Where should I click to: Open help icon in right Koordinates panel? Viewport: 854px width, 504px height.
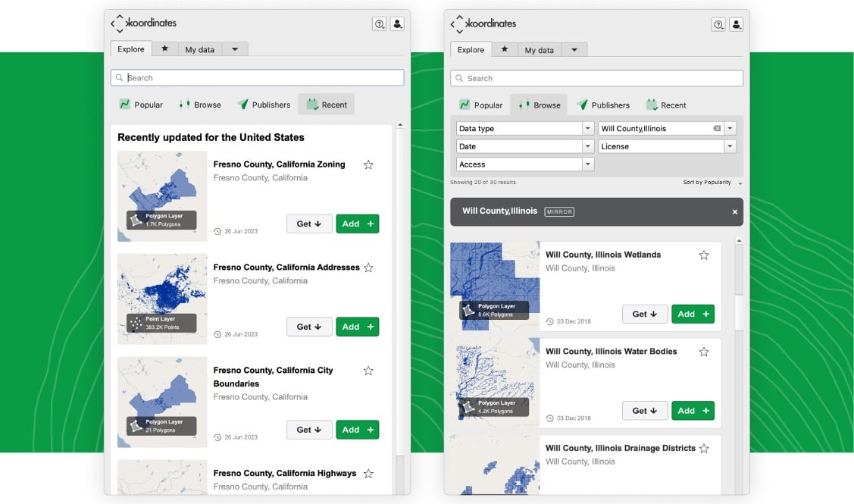click(718, 24)
